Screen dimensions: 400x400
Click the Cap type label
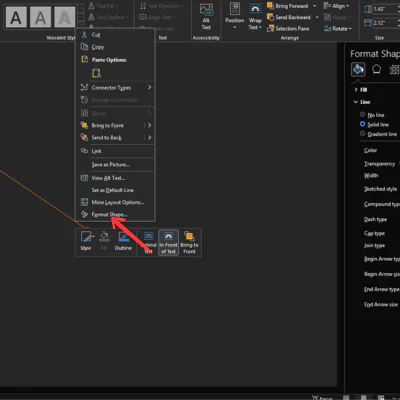pyautogui.click(x=374, y=233)
